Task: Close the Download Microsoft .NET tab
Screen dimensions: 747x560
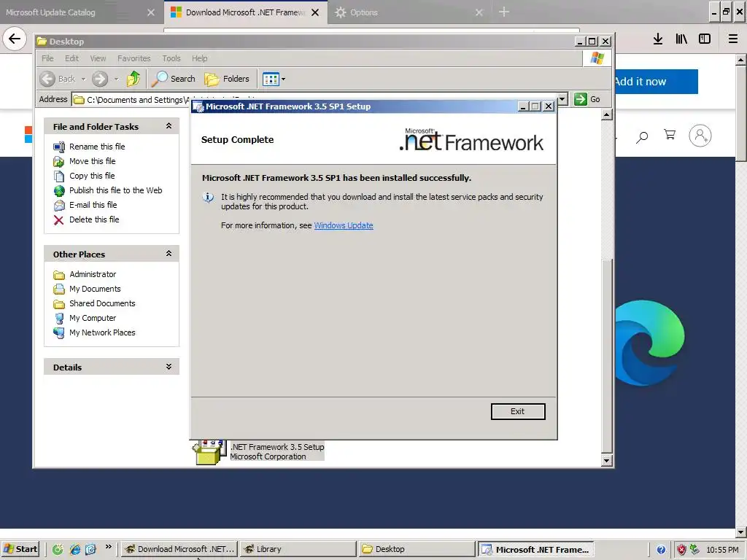Action: pos(315,12)
